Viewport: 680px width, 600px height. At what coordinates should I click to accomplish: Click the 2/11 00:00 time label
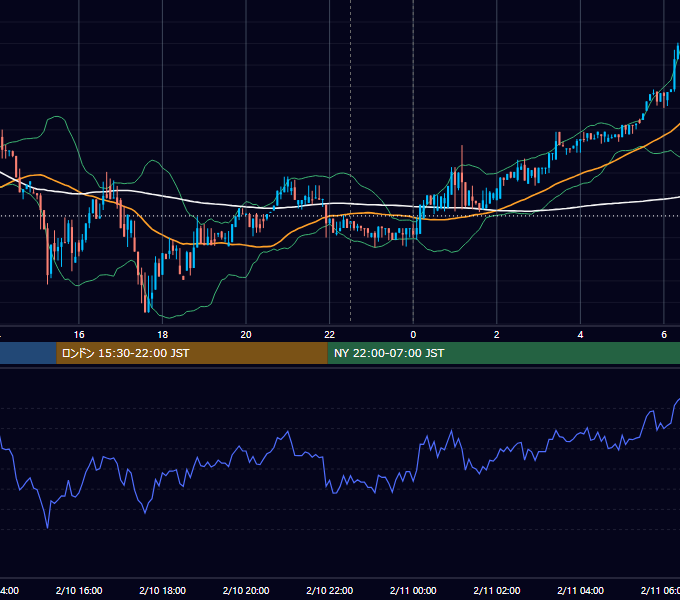(x=413, y=590)
